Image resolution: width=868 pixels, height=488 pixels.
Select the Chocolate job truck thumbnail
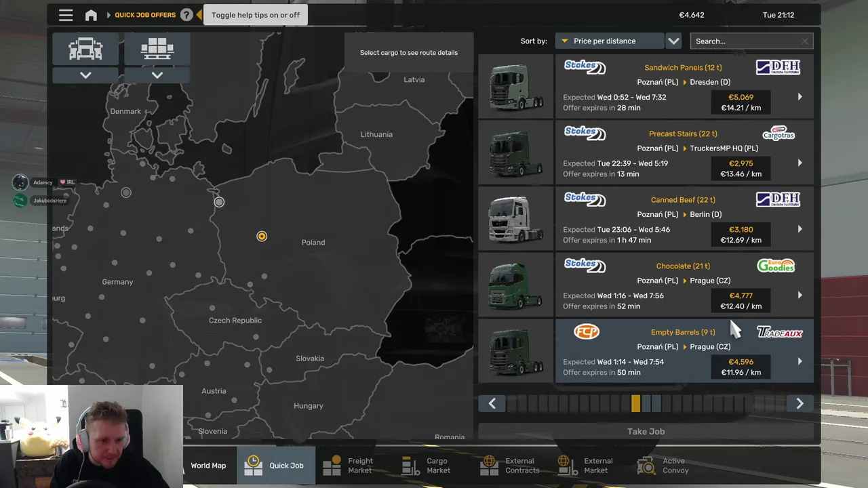point(516,285)
